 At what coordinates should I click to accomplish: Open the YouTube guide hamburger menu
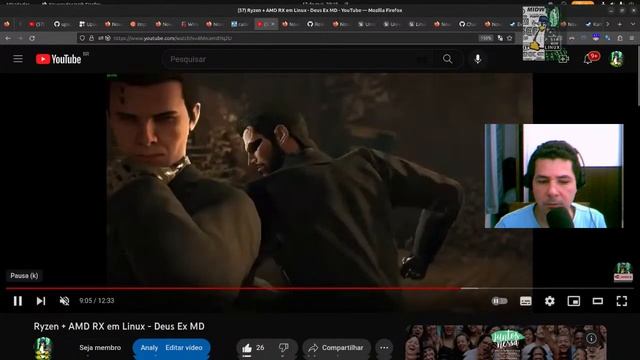click(x=18, y=59)
